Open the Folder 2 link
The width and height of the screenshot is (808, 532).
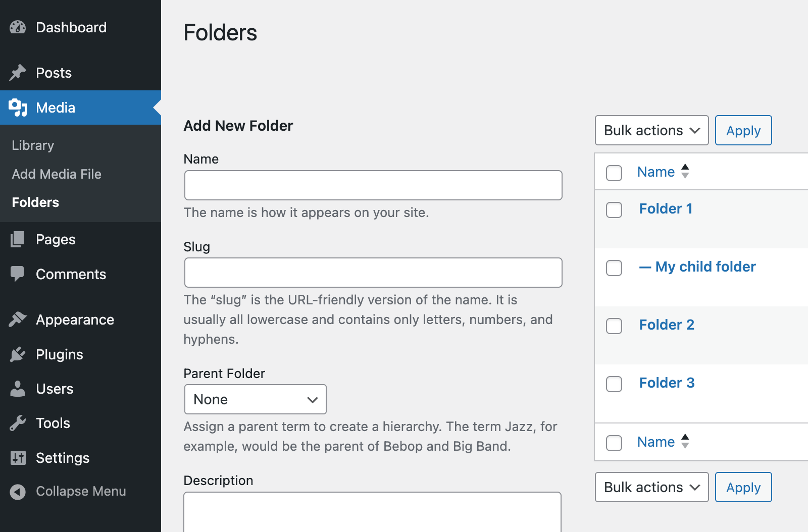[x=666, y=325]
